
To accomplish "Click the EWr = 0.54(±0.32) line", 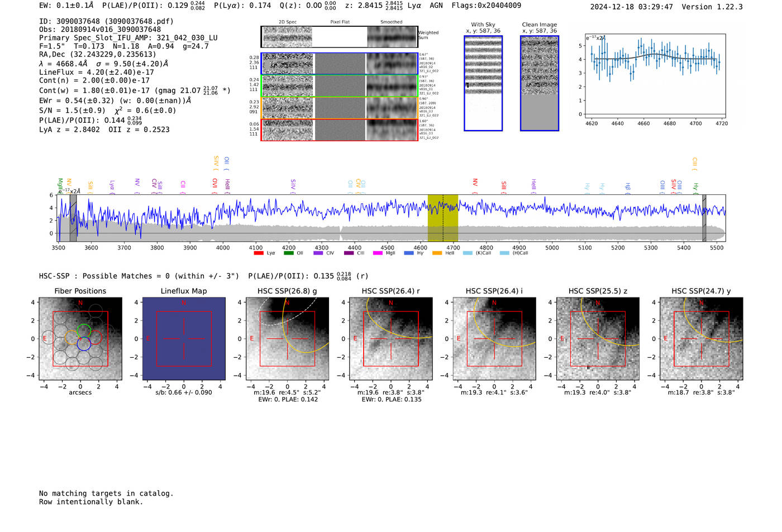I will [115, 100].
